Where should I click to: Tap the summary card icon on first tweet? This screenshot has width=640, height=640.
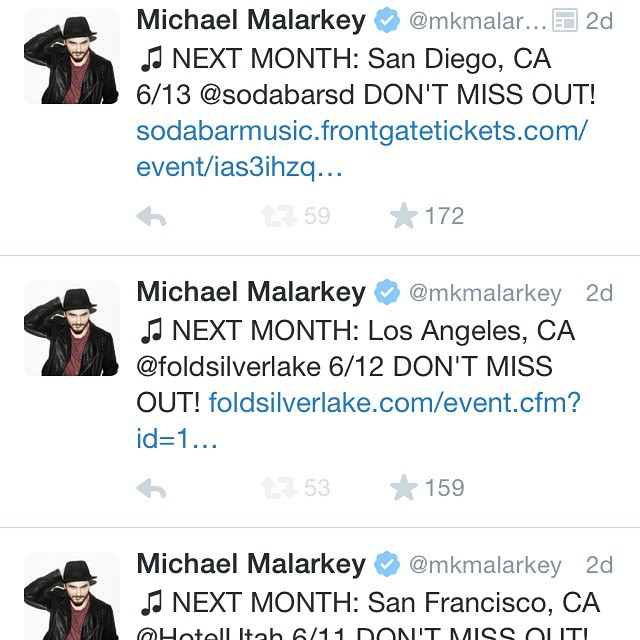pos(565,20)
